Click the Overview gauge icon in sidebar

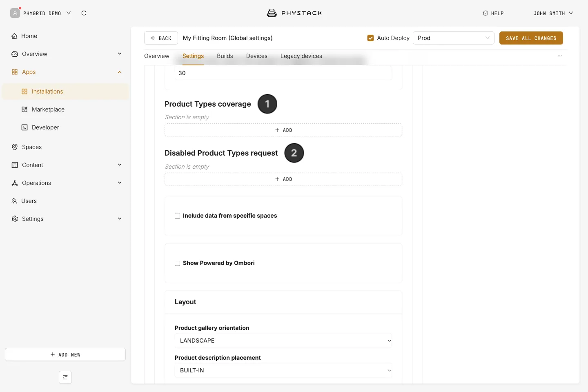15,54
